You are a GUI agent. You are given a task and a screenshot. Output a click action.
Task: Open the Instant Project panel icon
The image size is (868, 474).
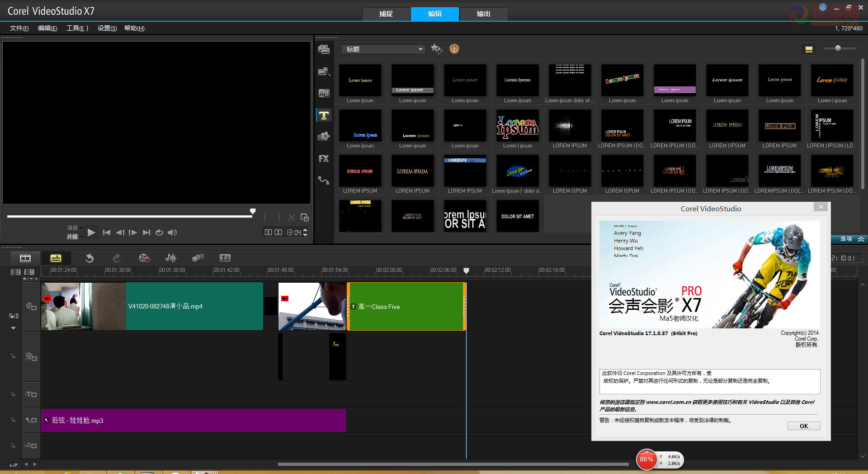click(x=324, y=71)
